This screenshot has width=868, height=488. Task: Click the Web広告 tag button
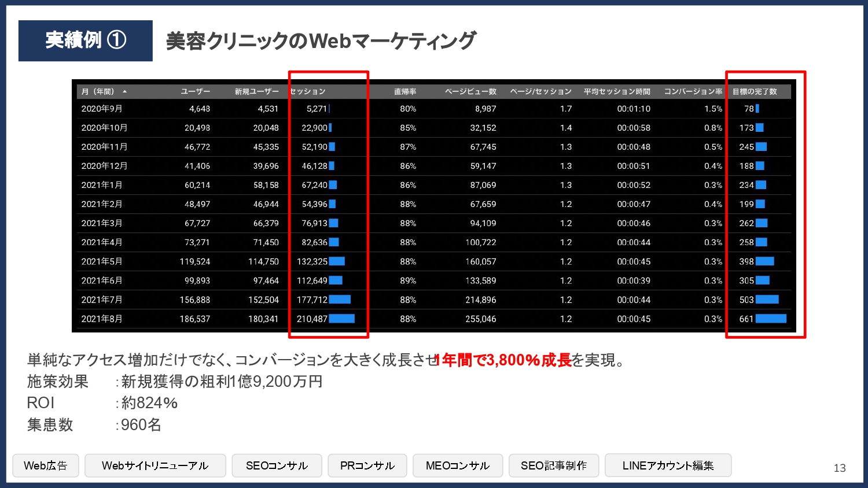pos(46,465)
